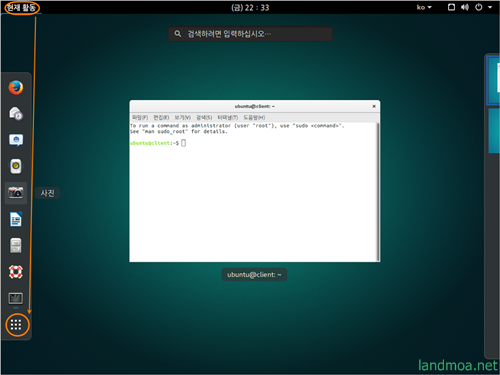This screenshot has height=375, width=500.
Task: Open the file cabinet Files icon
Action: [16, 245]
